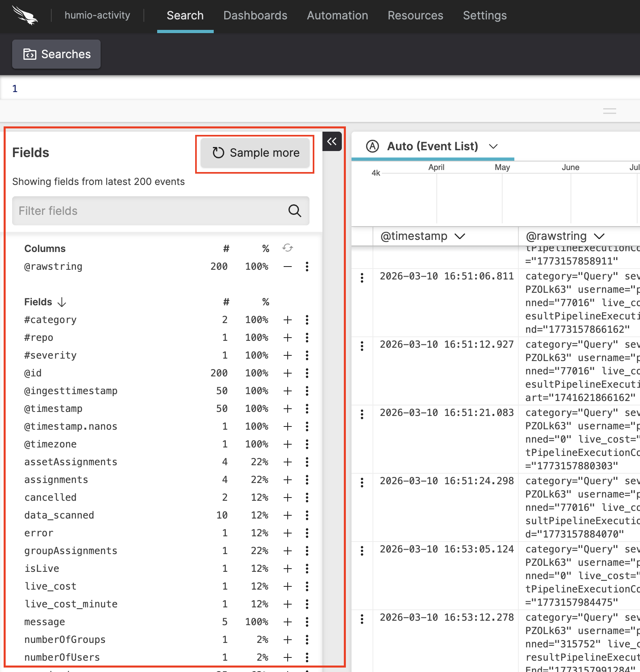This screenshot has width=640, height=672.
Task: Open event menu for 16:53:12.278 row
Action: click(362, 619)
